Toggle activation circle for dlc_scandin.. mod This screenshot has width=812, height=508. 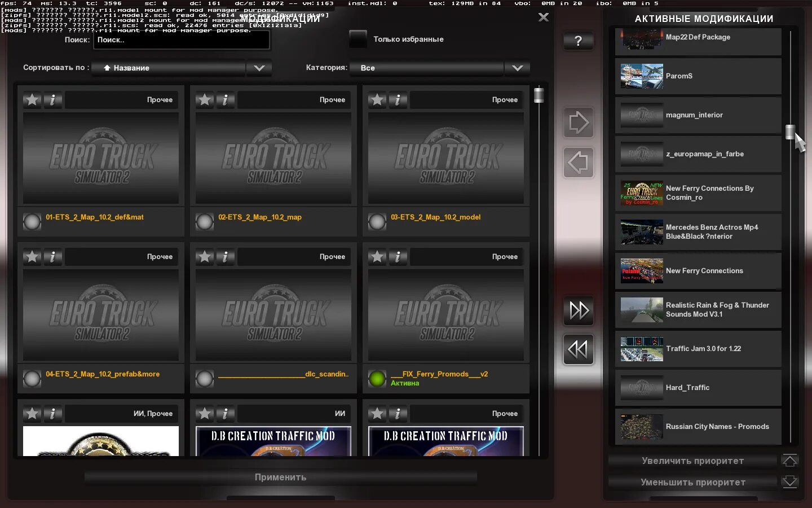(205, 379)
